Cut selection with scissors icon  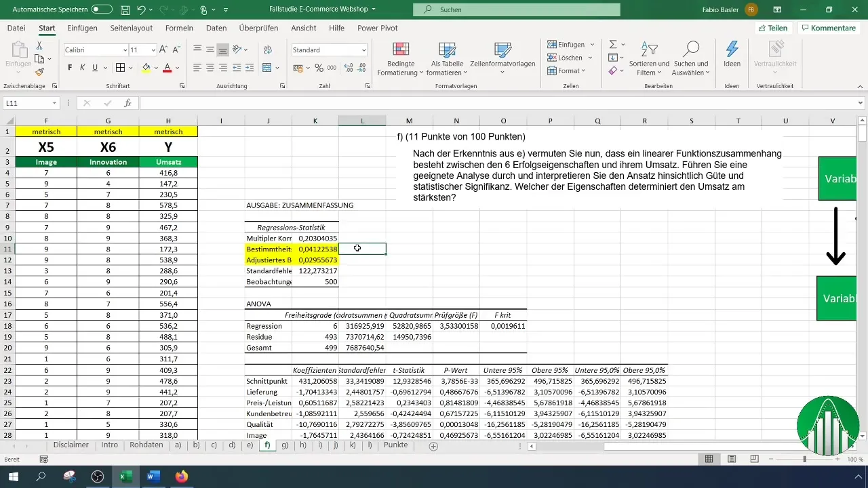click(39, 45)
